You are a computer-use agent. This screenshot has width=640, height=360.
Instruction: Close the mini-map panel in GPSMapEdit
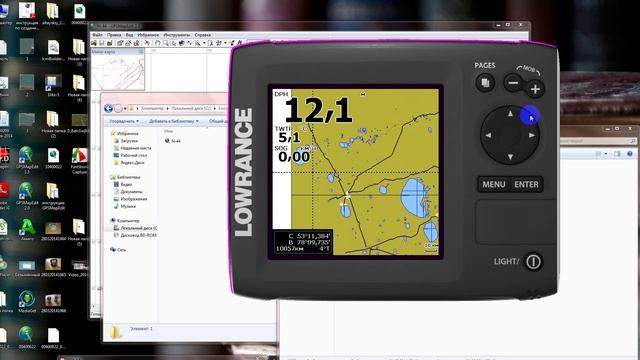pyautogui.click(x=141, y=52)
